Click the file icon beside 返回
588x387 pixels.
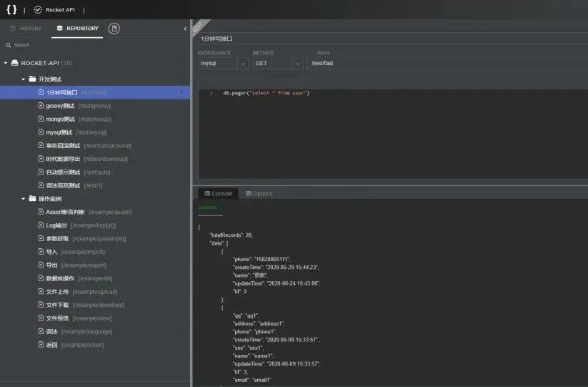[41, 344]
